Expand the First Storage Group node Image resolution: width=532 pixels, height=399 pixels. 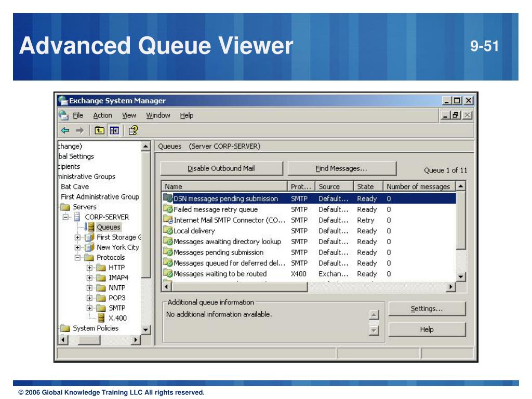pos(78,237)
